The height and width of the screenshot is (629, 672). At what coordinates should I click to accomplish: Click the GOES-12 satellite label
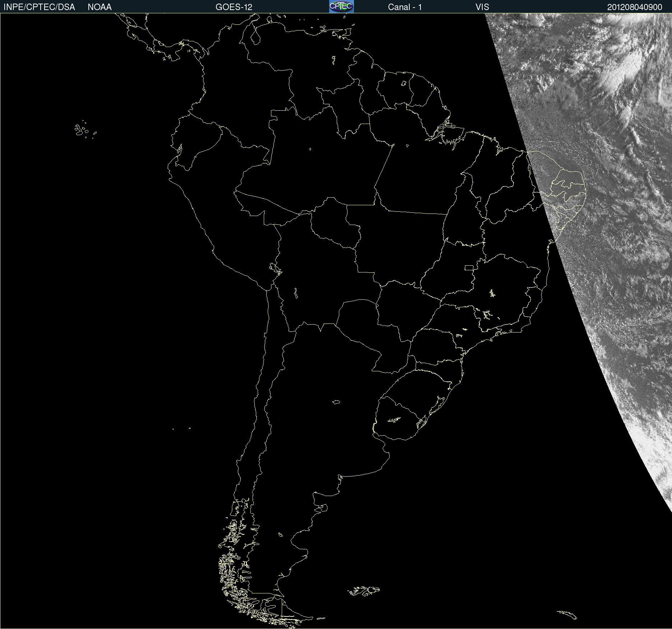click(x=234, y=7)
